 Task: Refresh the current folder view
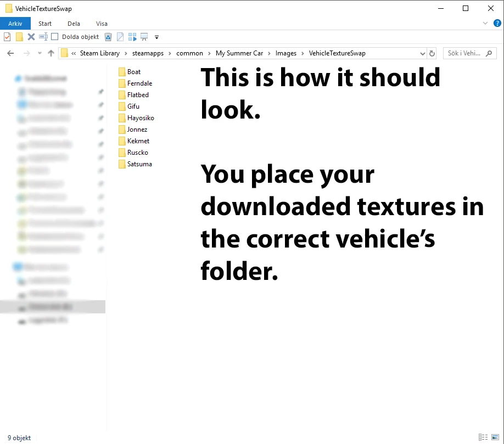click(432, 53)
